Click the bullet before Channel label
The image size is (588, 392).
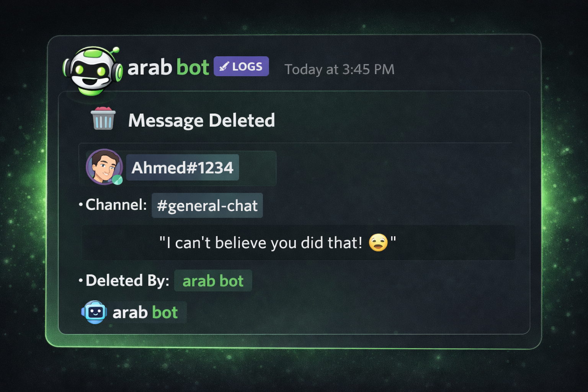pos(80,205)
